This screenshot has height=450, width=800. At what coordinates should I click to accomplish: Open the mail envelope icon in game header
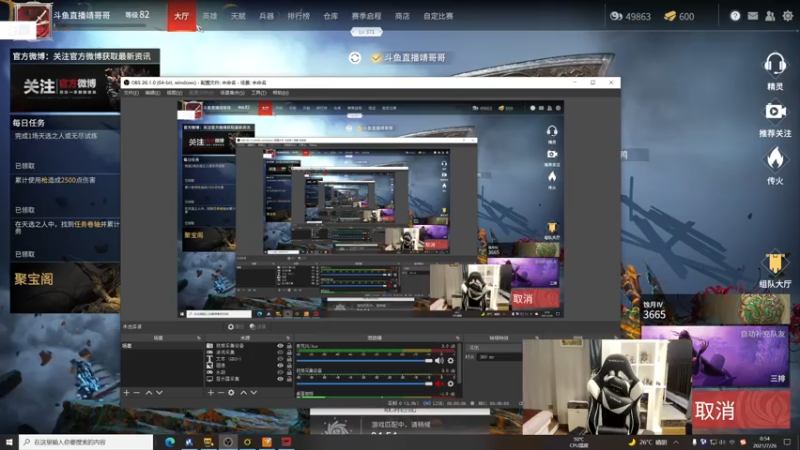coord(753,16)
